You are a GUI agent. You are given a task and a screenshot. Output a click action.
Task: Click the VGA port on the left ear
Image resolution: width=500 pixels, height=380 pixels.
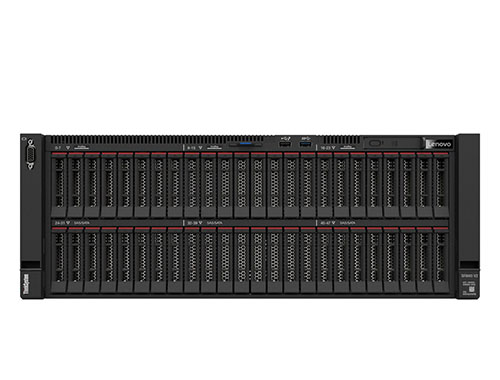click(x=30, y=155)
